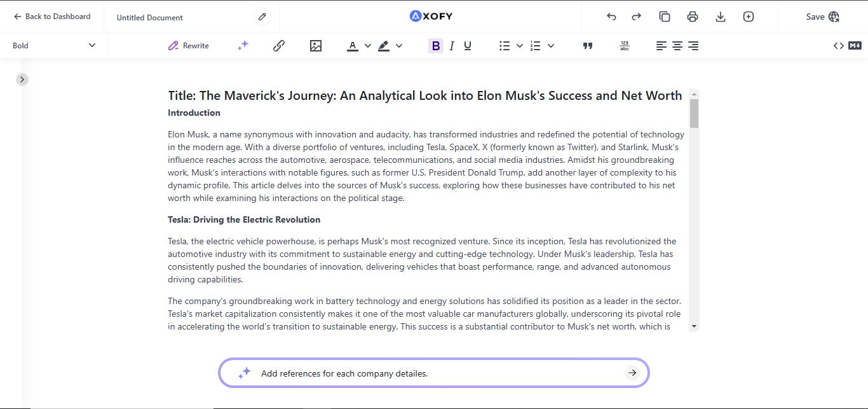Click the scrollbar down arrow
This screenshot has width=868, height=409.
pyautogui.click(x=694, y=326)
